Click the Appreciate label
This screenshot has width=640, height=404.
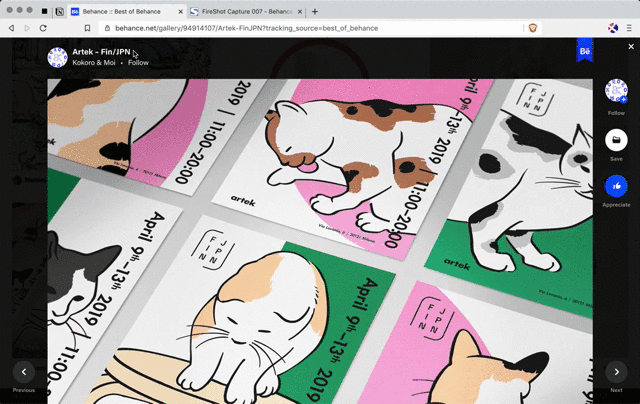tap(616, 205)
